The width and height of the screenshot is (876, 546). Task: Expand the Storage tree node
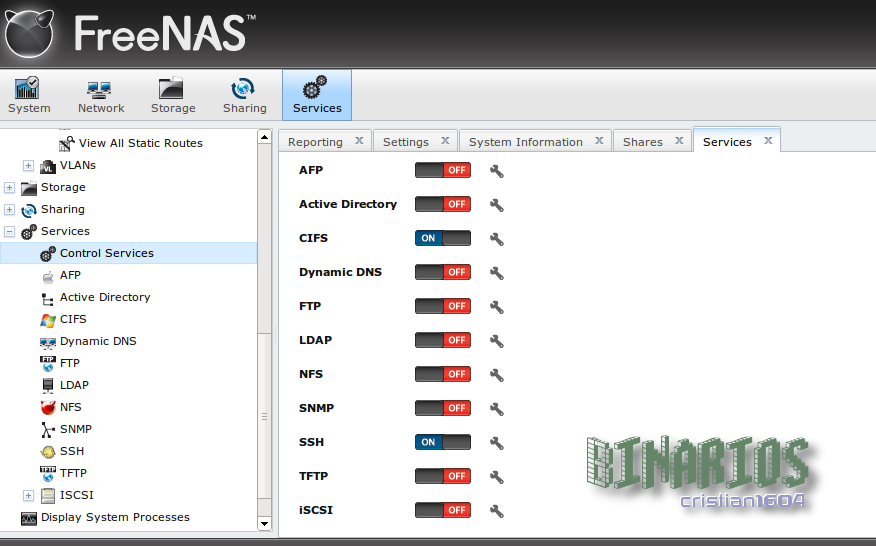[10, 188]
